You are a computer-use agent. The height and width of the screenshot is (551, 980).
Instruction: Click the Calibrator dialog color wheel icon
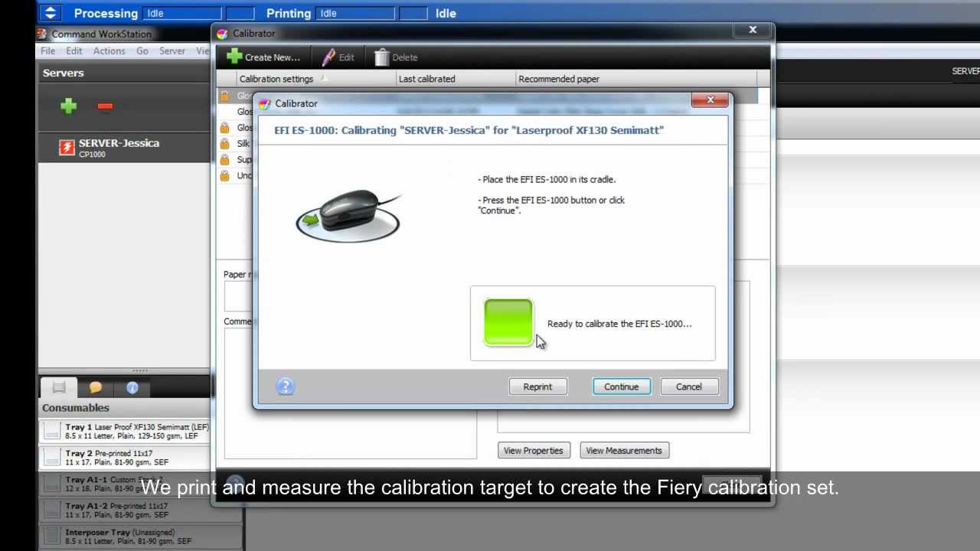(265, 103)
